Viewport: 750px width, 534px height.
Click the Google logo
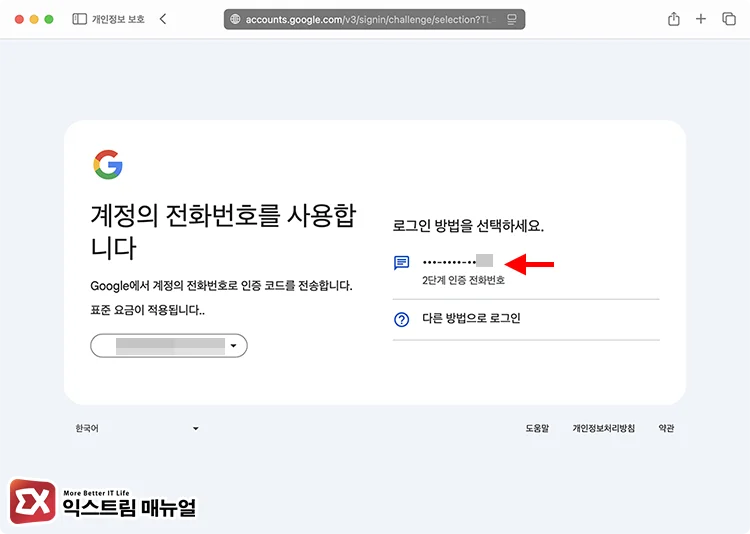[108, 165]
